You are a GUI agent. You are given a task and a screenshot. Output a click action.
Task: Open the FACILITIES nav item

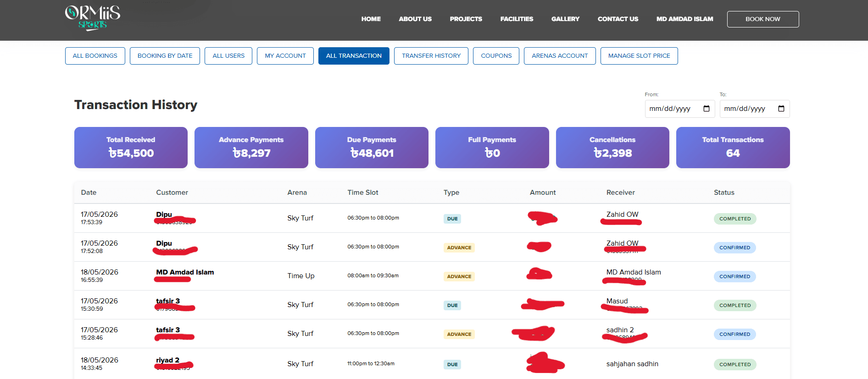tap(517, 19)
